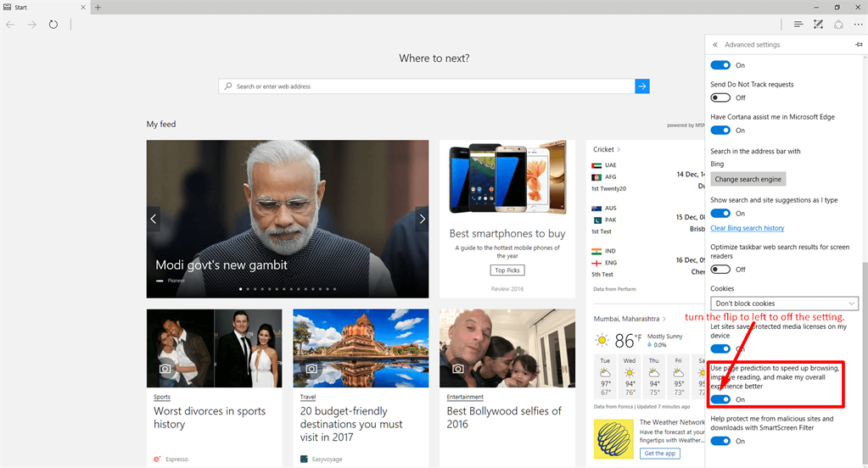
Task: Click the search or enter web address field
Action: 427,86
